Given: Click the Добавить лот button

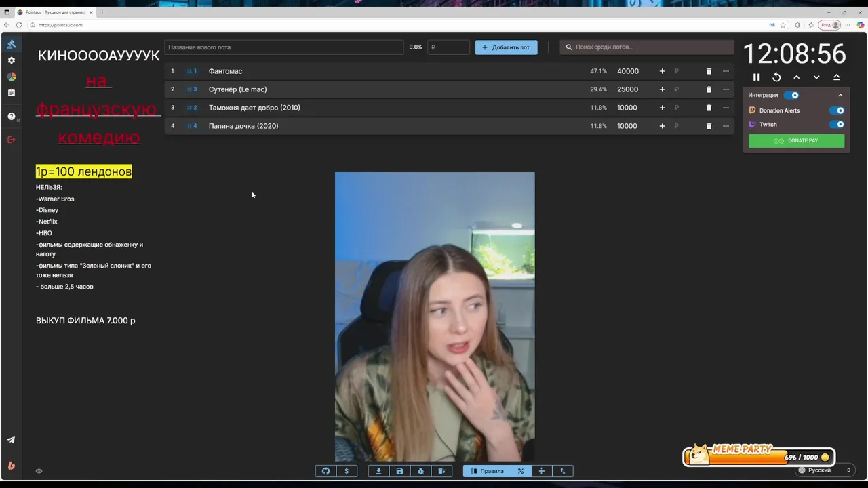Looking at the screenshot, I should point(507,47).
